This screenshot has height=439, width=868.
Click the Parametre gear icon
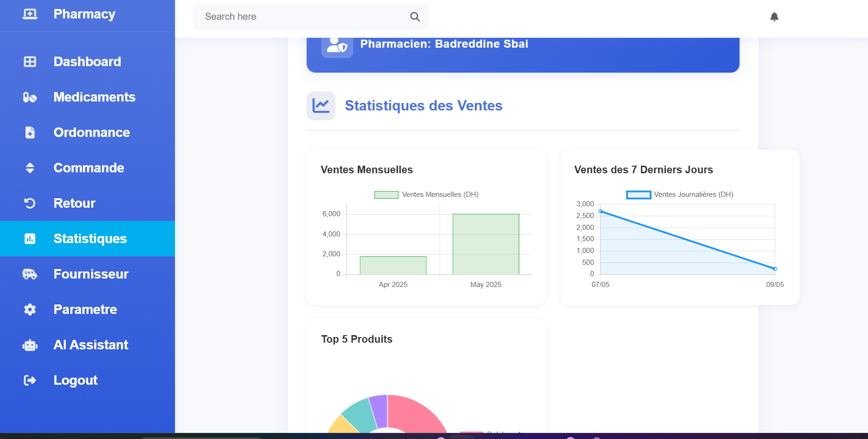30,310
